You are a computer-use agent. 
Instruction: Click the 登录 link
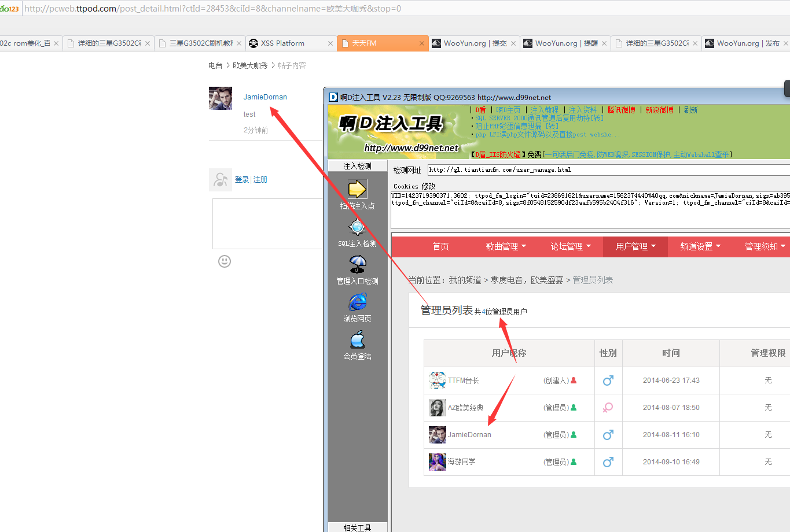[242, 180]
